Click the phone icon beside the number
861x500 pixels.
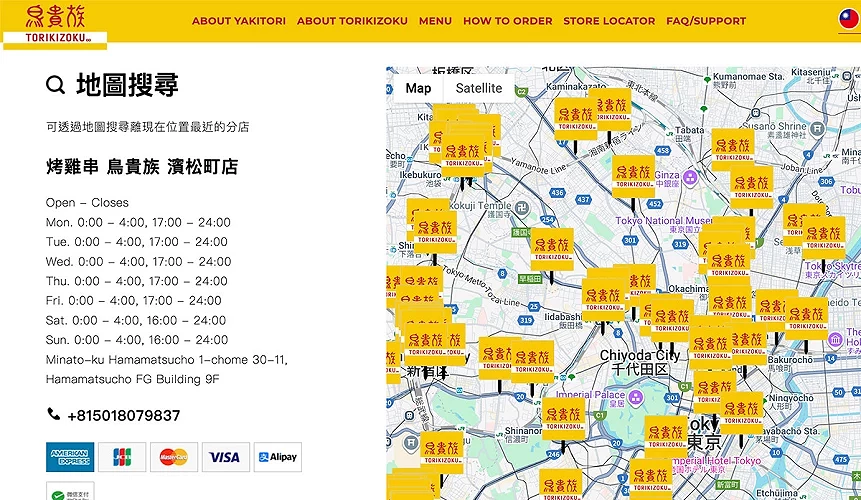(x=54, y=414)
